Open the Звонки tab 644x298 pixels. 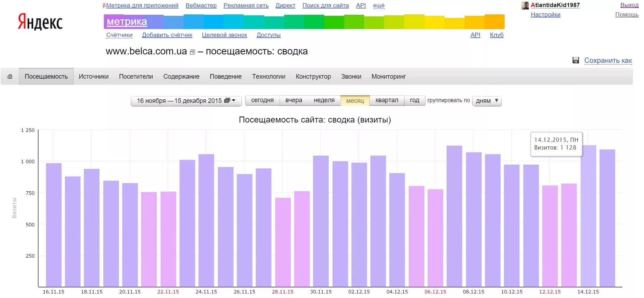coord(351,77)
